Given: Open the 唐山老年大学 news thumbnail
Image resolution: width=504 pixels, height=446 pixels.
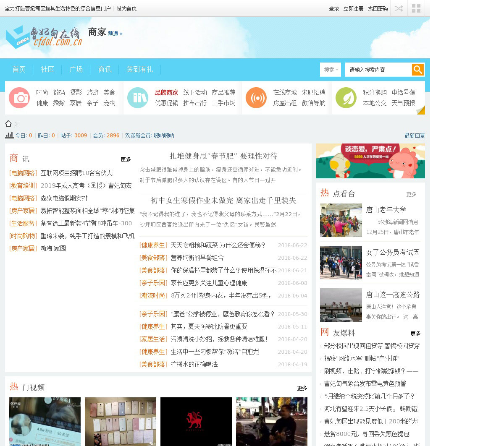Looking at the screenshot, I should 341,220.
